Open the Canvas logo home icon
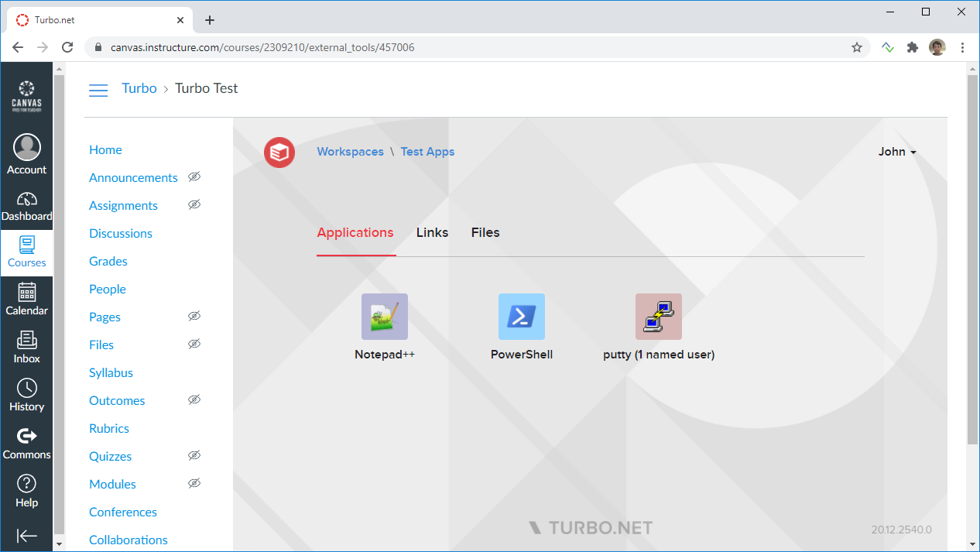This screenshot has width=980, height=552. point(26,96)
